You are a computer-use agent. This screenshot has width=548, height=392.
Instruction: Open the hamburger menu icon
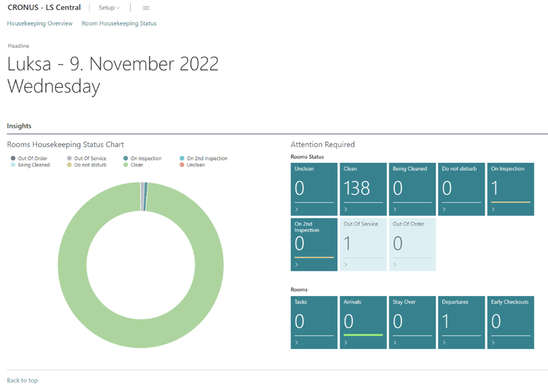[x=146, y=8]
